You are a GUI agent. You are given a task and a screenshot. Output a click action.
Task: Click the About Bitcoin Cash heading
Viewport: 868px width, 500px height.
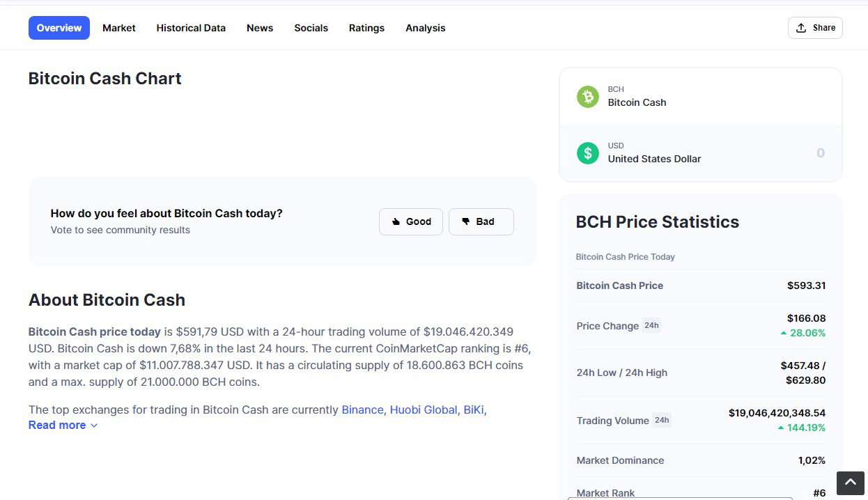pos(107,300)
